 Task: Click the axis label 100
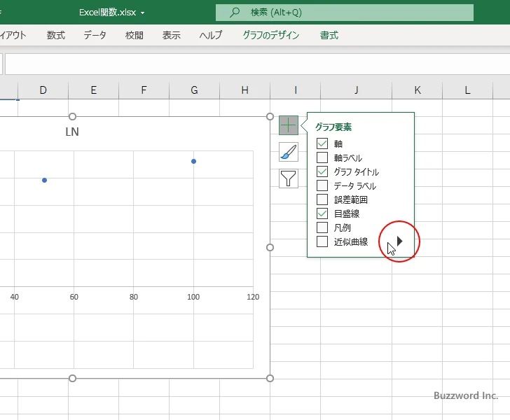coord(193,297)
